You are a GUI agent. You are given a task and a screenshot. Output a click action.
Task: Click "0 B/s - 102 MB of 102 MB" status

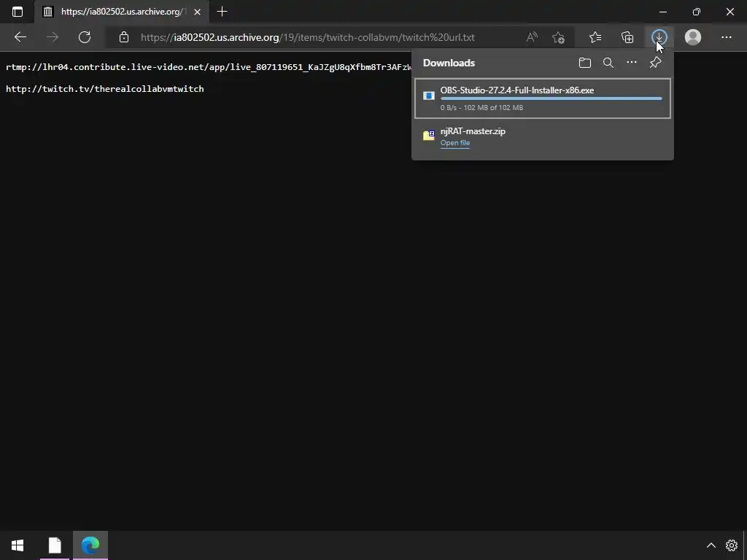tap(481, 108)
